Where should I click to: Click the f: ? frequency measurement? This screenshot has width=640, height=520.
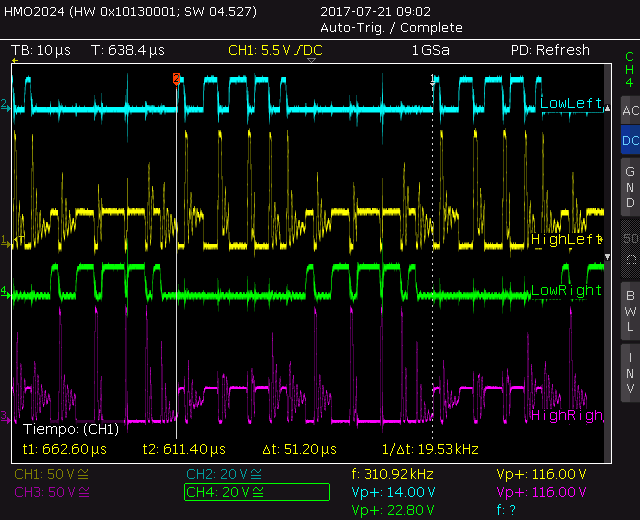pos(506,510)
